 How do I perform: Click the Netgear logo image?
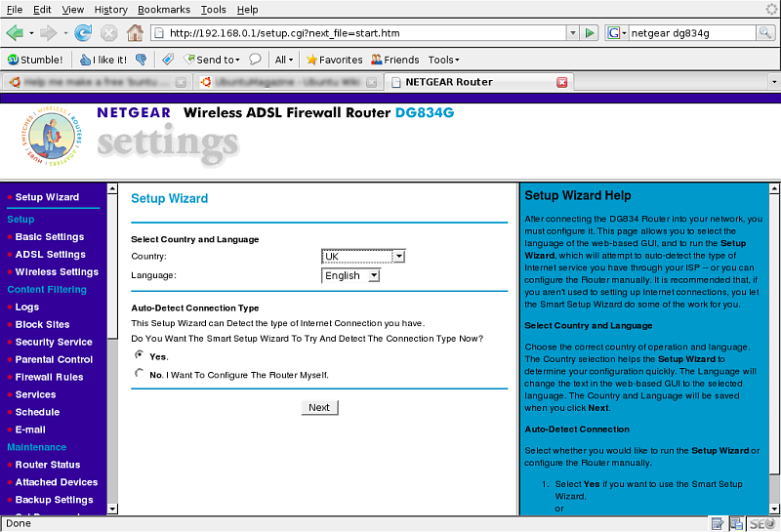click(x=52, y=136)
